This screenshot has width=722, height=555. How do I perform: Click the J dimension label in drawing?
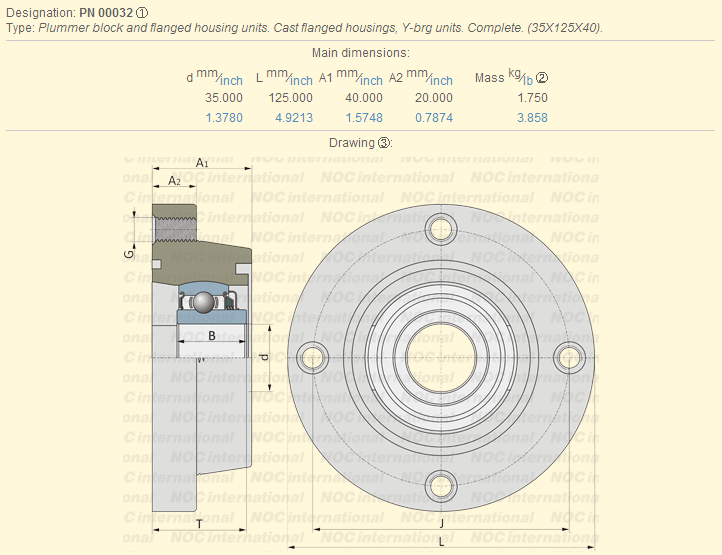pyautogui.click(x=442, y=523)
